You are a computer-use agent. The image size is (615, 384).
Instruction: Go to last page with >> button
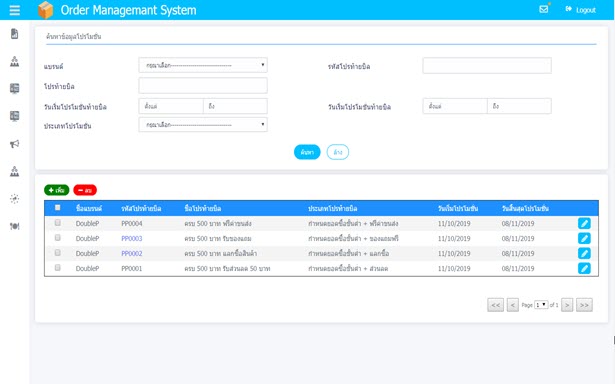pos(584,305)
